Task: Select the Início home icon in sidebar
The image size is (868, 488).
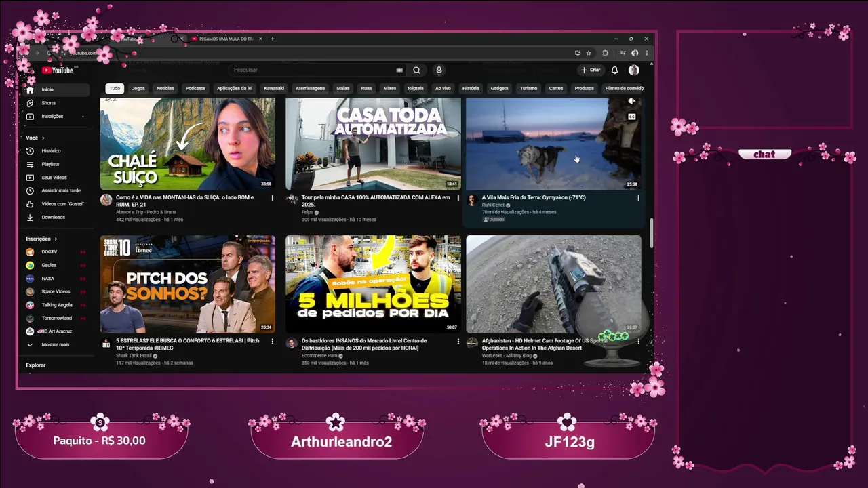Action: [x=30, y=89]
